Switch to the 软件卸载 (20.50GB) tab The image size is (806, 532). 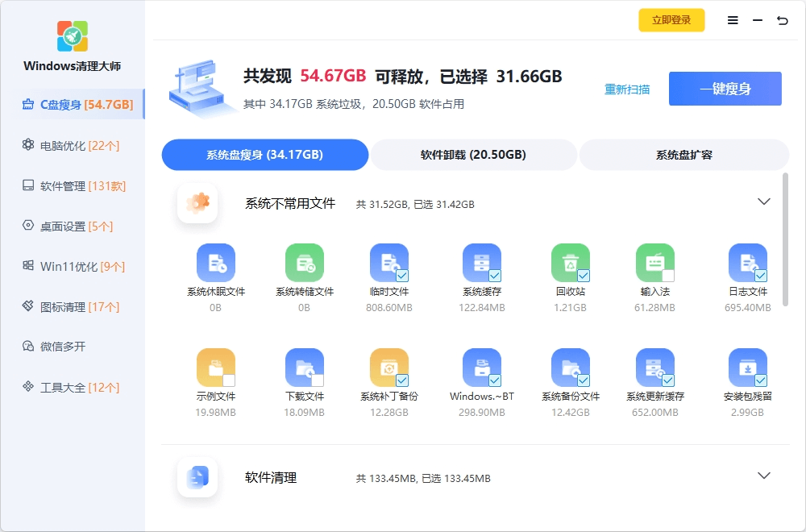pyautogui.click(x=473, y=155)
